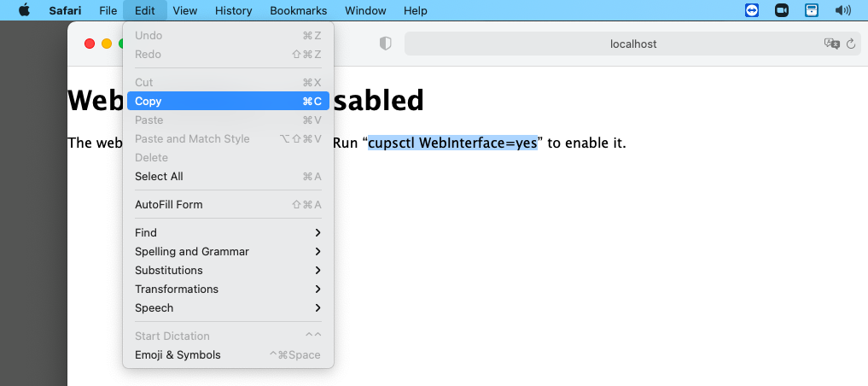Reload the page with the refresh icon
The width and height of the screenshot is (868, 386).
(850, 44)
